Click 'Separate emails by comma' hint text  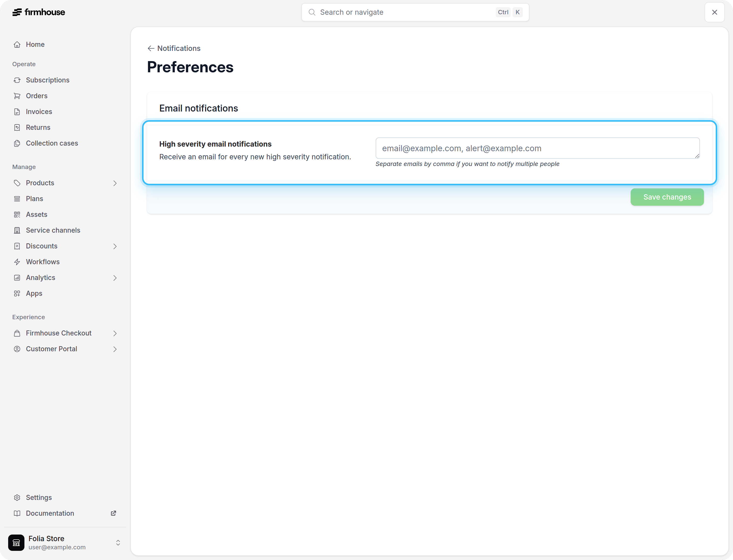pyautogui.click(x=467, y=164)
